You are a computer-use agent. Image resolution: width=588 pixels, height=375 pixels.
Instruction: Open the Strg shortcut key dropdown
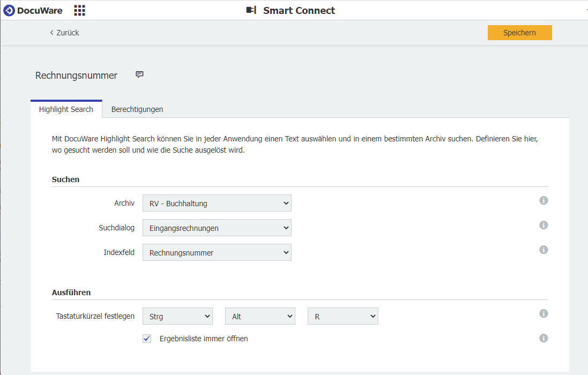[x=177, y=316]
